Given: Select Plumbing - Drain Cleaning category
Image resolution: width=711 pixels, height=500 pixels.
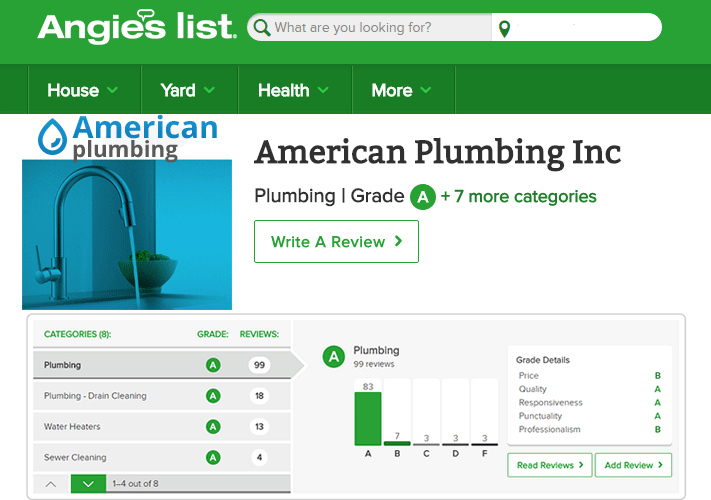Looking at the screenshot, I should [x=162, y=396].
